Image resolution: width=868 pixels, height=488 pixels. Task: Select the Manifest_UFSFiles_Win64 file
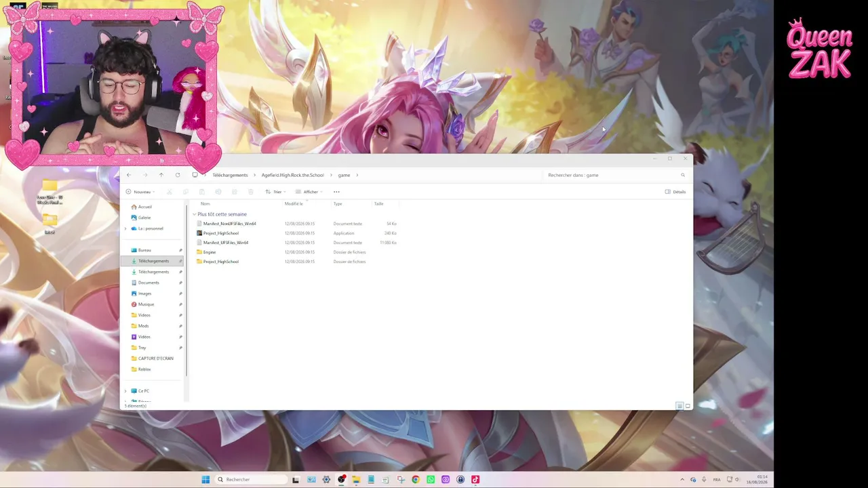tap(226, 243)
